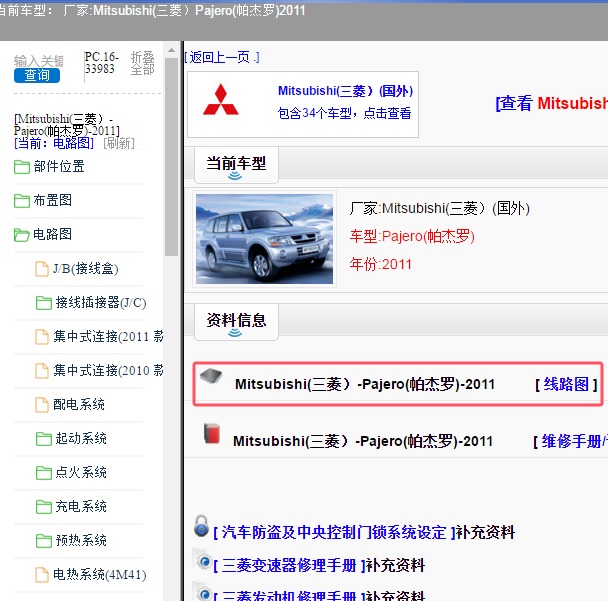
Task: Open the [线路图] wiring diagram link
Action: coord(566,384)
